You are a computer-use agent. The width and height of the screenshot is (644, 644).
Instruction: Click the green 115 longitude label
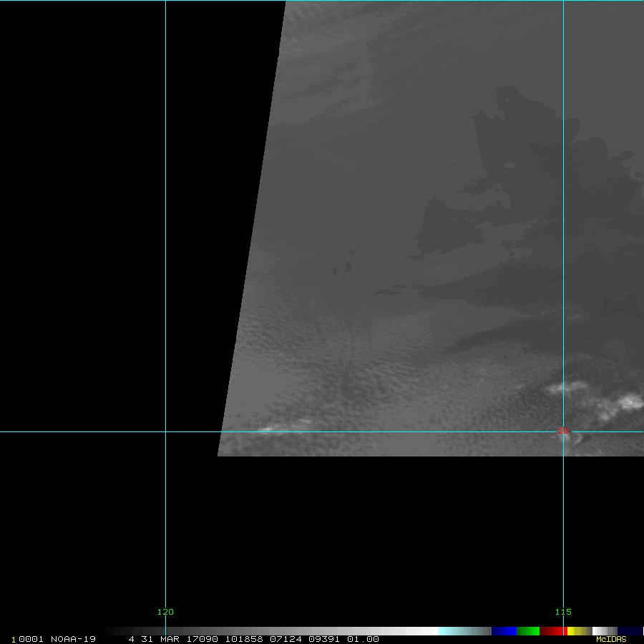click(x=562, y=612)
